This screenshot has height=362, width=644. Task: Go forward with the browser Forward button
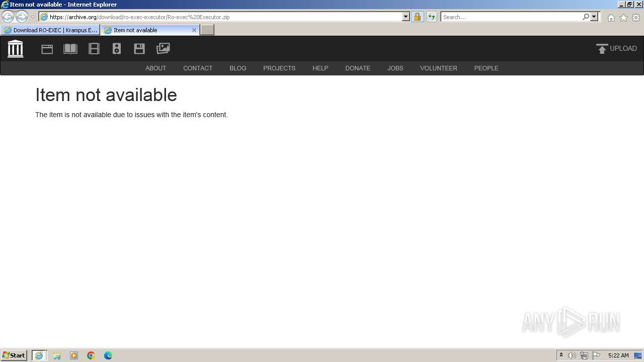coord(22,17)
